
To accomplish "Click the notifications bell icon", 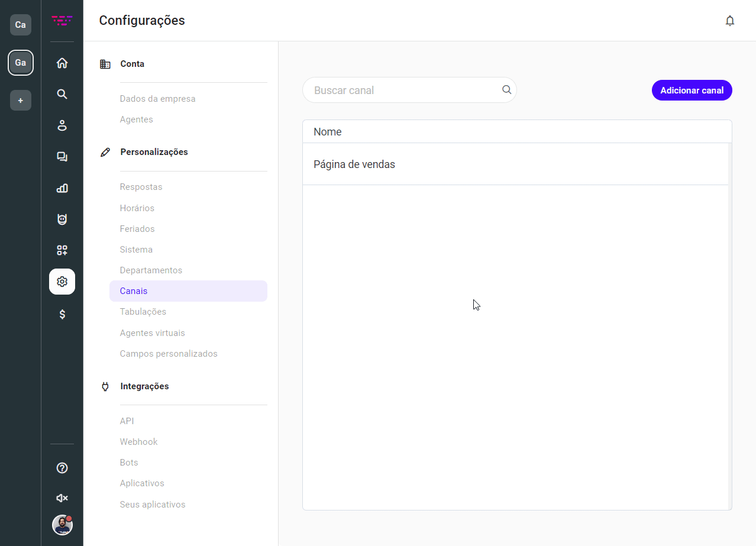I will [730, 21].
